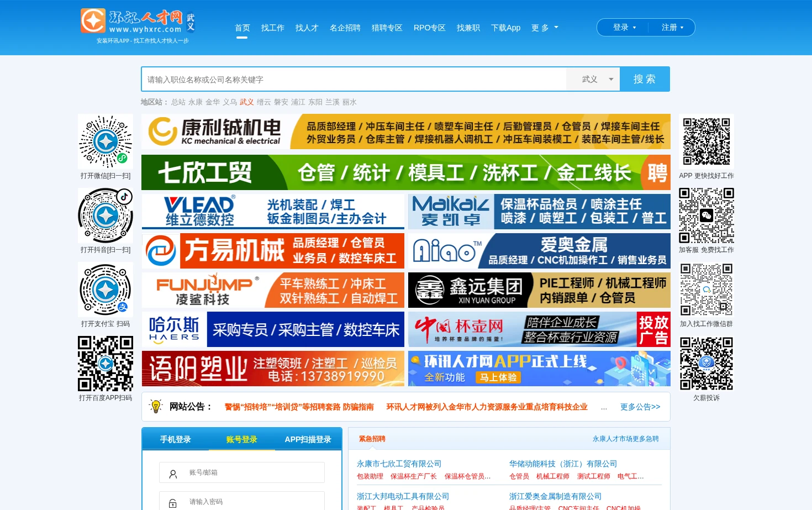The height and width of the screenshot is (510, 812).
Task: Open the Douyin scan QR code
Action: pos(106,215)
